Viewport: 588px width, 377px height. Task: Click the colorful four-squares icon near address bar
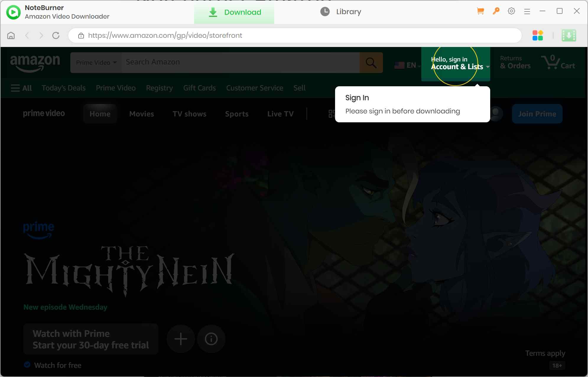click(x=538, y=35)
